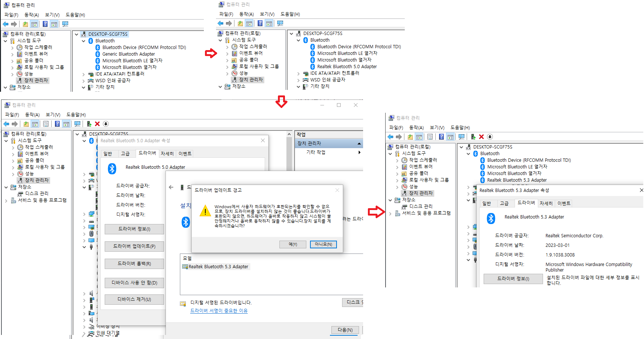Click scan hardware monitor icon, driver-warning window toolbar
This screenshot has width=644, height=339.
(77, 124)
